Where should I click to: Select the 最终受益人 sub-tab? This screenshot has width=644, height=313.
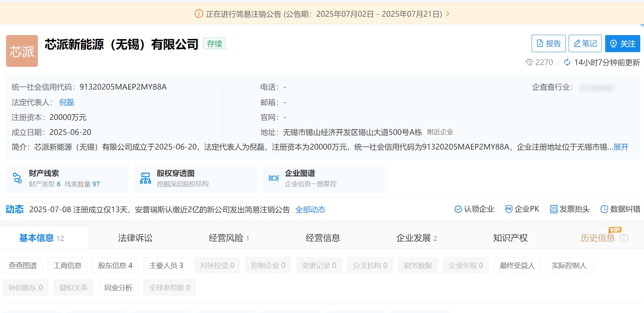pos(517,265)
